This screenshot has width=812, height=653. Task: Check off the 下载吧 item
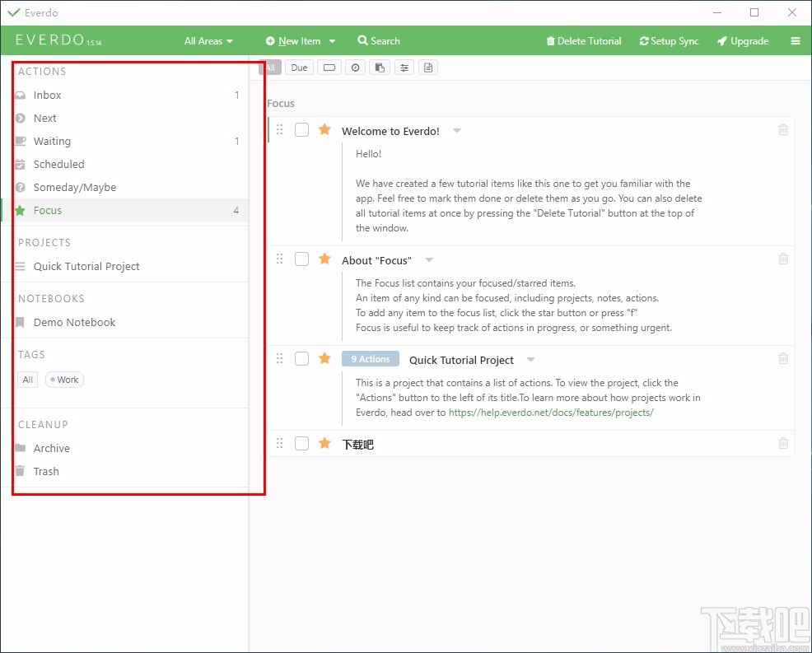[302, 443]
